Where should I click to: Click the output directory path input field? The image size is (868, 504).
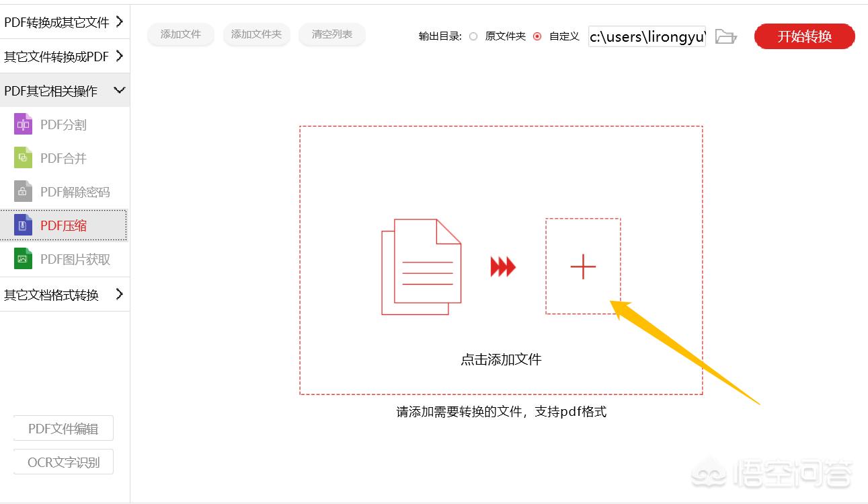pos(645,37)
